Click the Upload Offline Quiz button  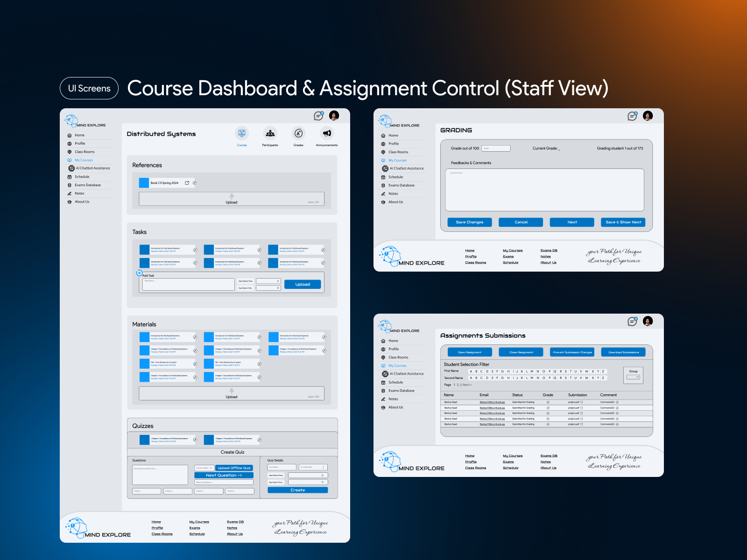tap(234, 468)
